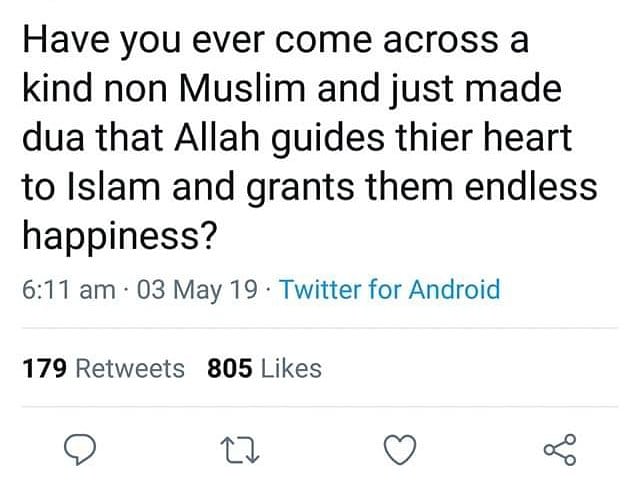
Task: Open the Twitter for Android source link
Action: pyautogui.click(x=390, y=290)
